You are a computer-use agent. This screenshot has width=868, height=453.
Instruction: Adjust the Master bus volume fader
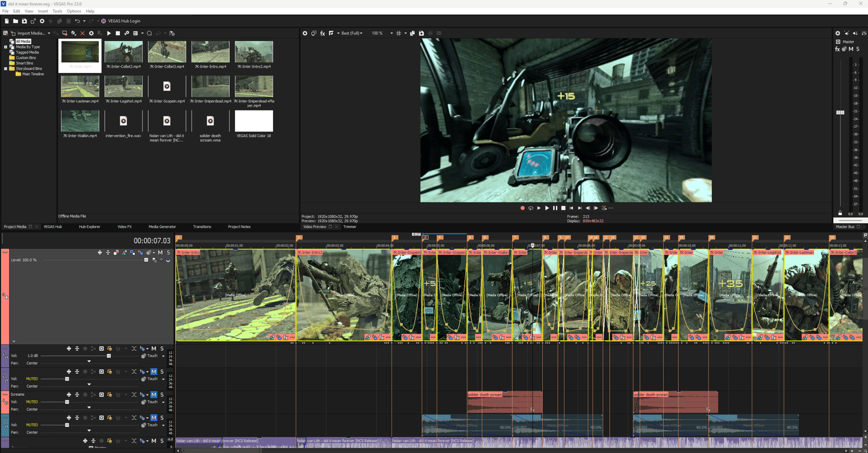coord(840,112)
